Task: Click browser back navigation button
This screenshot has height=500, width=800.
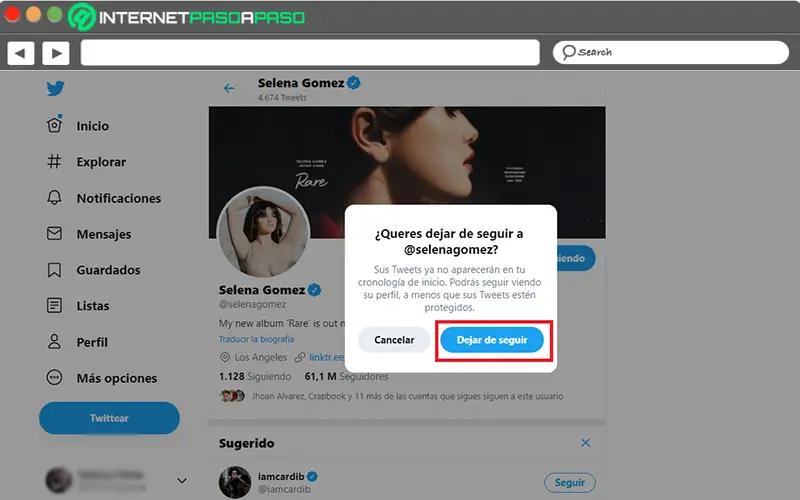Action: (x=21, y=52)
